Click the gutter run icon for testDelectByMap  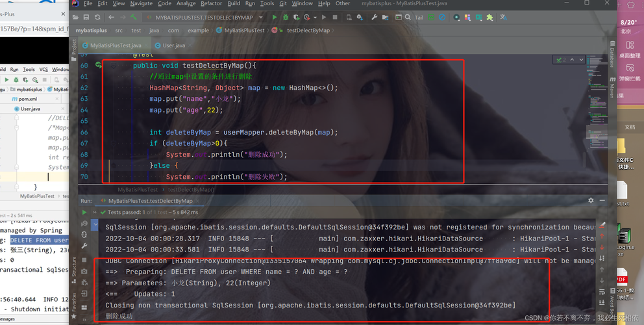(99, 65)
